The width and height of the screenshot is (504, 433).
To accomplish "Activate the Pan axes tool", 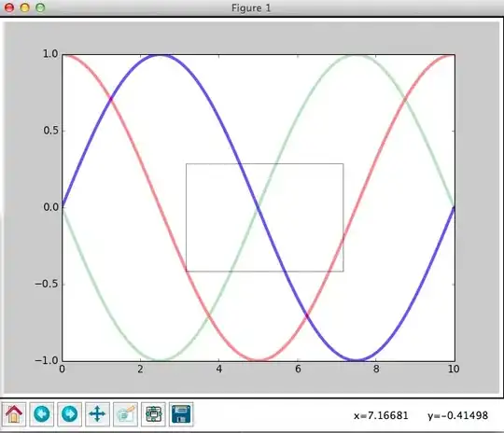I will (x=97, y=414).
